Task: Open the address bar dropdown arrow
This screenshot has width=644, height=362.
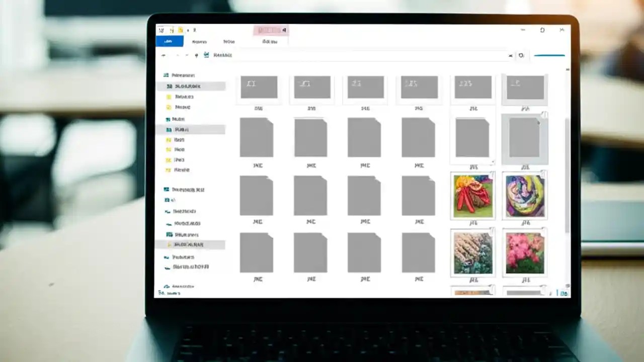Action: [x=510, y=55]
